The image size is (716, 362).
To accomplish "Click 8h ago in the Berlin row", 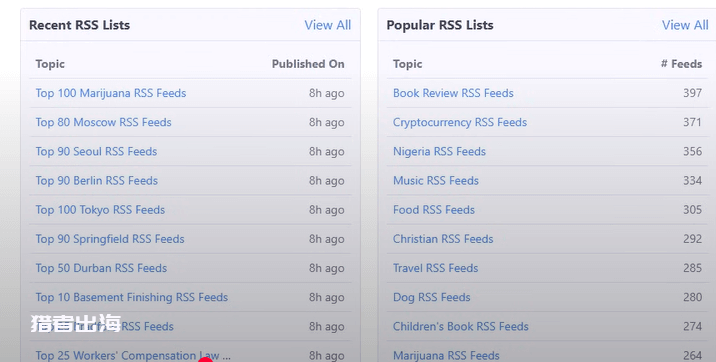I will 326,181.
